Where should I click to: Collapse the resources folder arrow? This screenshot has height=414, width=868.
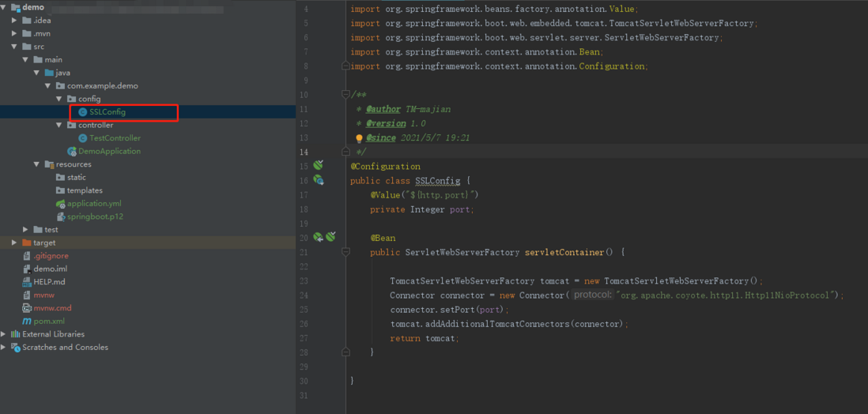tap(36, 164)
